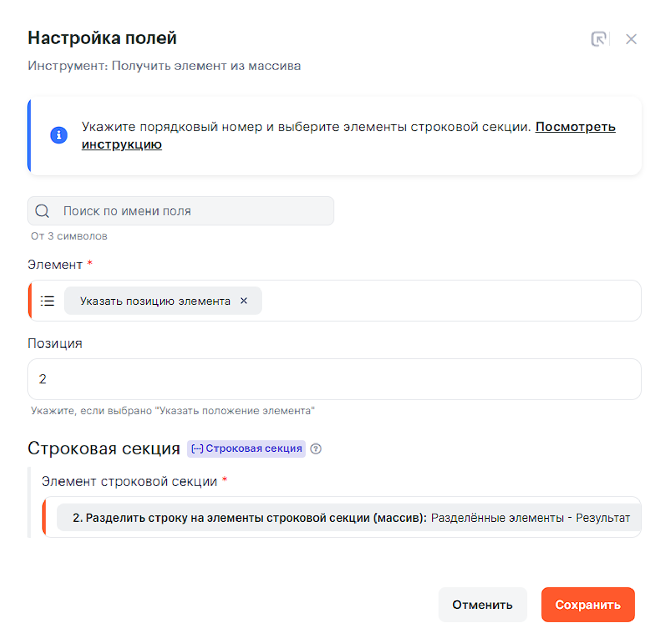672x636 pixels.
Task: Click the Позиция input containing 2
Action: [333, 379]
